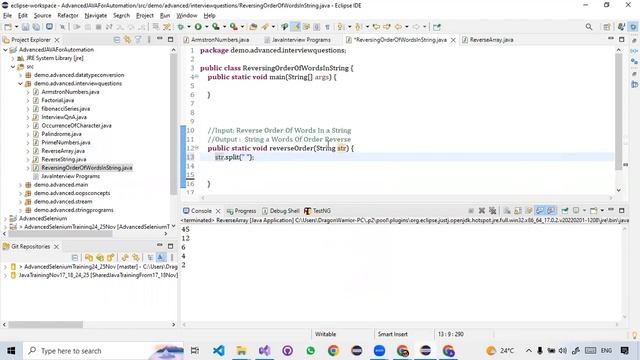Screen dimensions: 640x360
Task: Select FibonacciSeries.java in the tree
Action: pyautogui.click(x=65, y=109)
